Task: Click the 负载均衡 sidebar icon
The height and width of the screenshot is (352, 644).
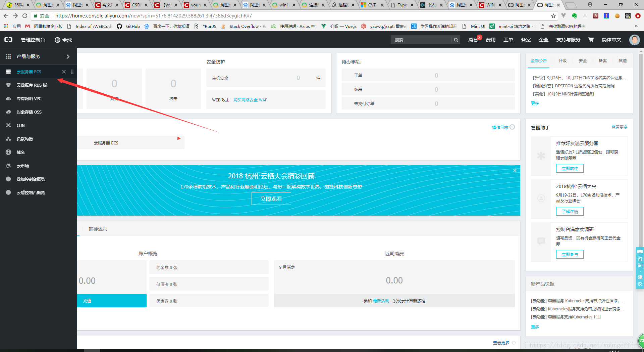Action: click(x=8, y=139)
